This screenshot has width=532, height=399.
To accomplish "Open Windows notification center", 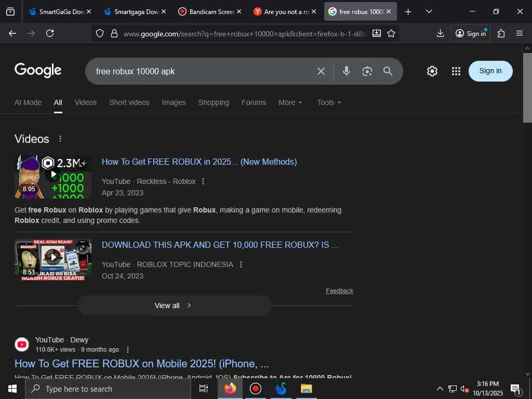I will pos(515,389).
